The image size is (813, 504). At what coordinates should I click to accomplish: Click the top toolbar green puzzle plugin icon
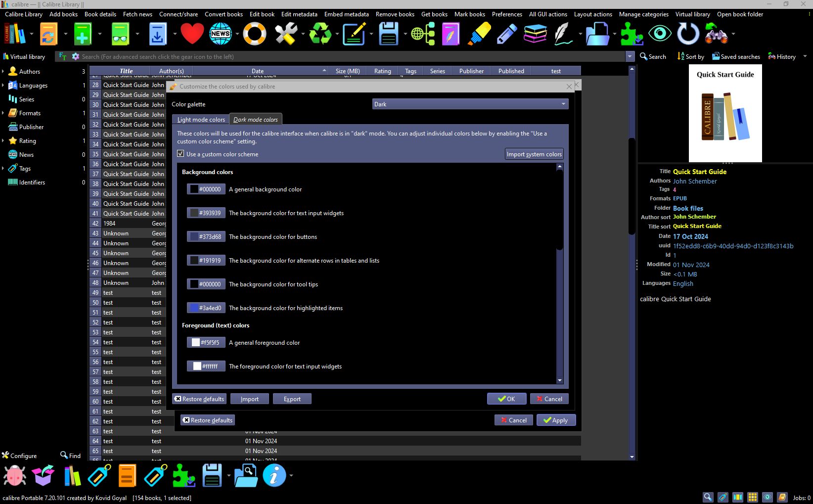pyautogui.click(x=632, y=34)
